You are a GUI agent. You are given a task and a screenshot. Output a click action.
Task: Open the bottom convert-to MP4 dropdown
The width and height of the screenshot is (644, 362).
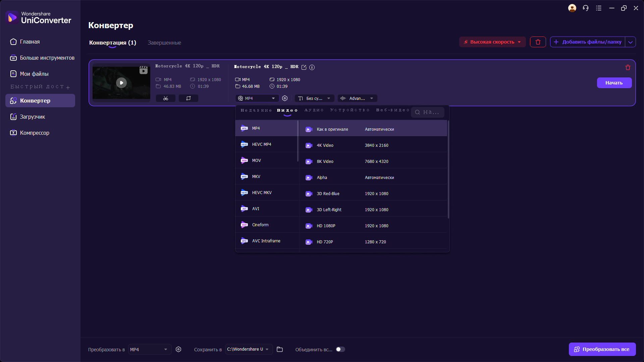coord(150,349)
